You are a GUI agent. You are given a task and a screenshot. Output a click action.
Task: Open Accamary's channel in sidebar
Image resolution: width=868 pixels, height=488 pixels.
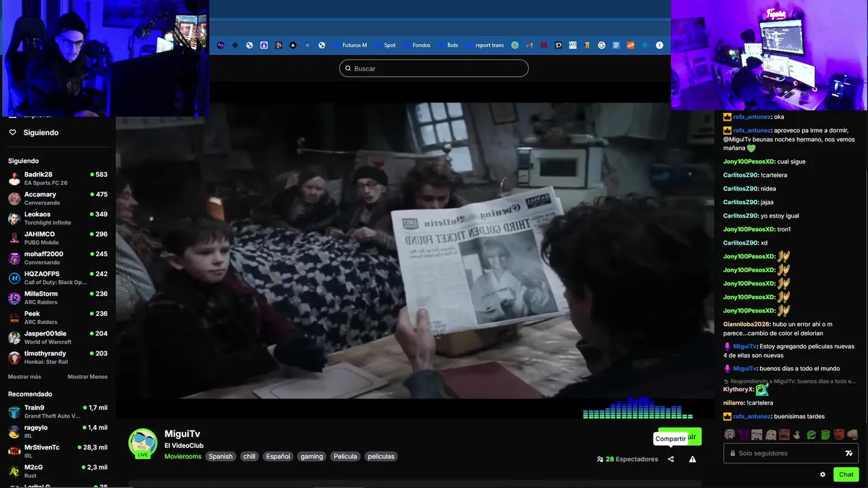(x=58, y=199)
